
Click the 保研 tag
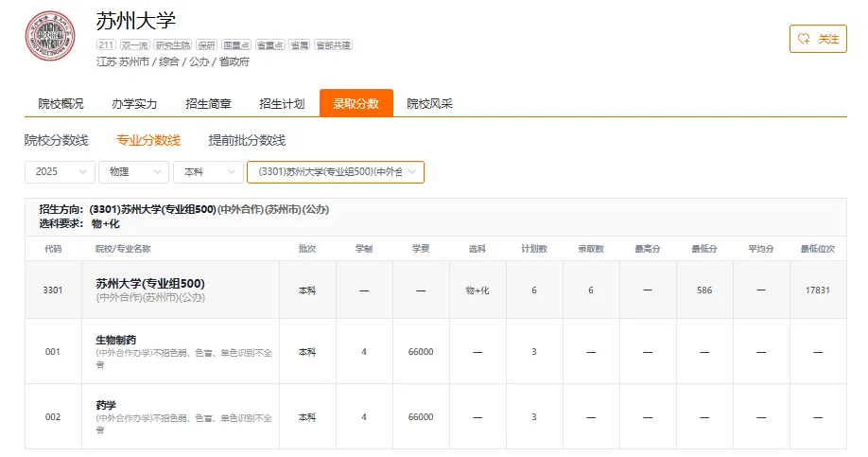[x=206, y=44]
